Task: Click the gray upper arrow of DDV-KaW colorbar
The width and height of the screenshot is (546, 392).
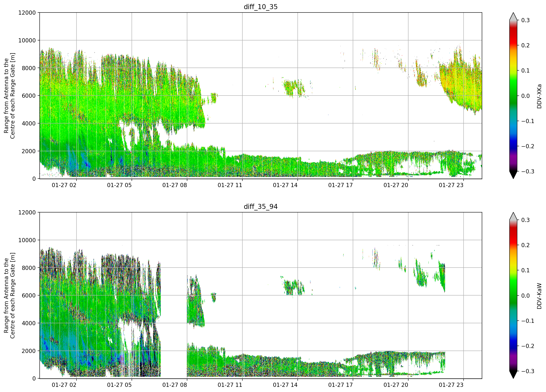Action: pos(513,216)
